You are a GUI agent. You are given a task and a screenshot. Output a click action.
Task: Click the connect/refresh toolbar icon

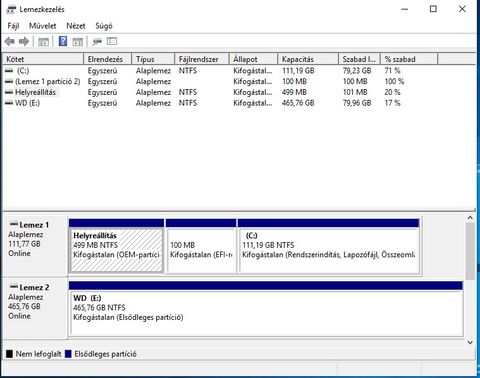click(x=97, y=42)
